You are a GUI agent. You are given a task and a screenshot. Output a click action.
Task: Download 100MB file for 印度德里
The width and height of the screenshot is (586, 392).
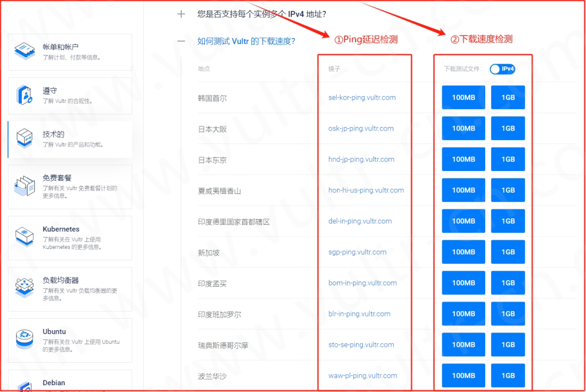(x=464, y=221)
